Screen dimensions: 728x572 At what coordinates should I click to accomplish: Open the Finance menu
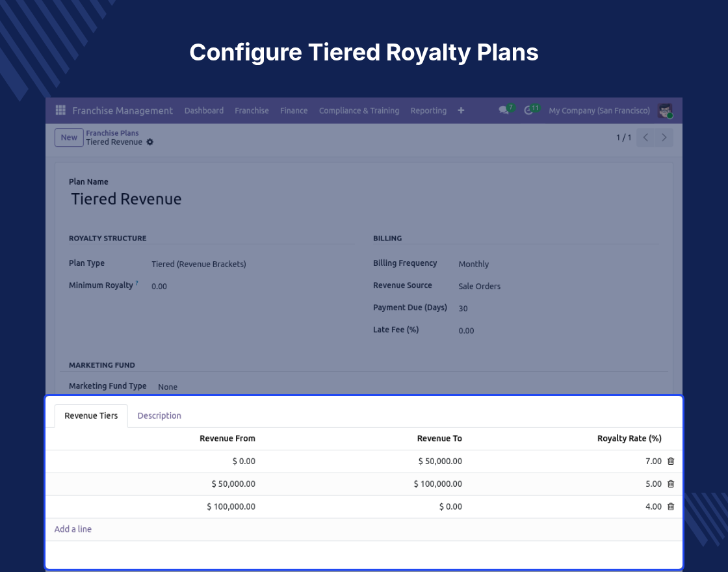tap(294, 110)
